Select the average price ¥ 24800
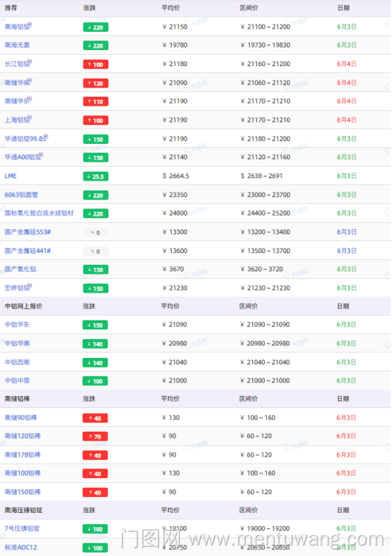 (175, 213)
